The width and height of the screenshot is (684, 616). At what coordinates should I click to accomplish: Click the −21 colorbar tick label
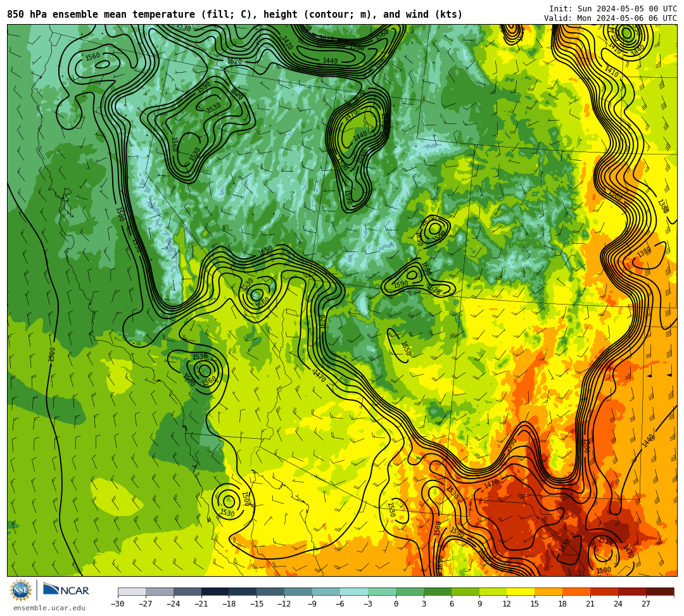point(201,604)
